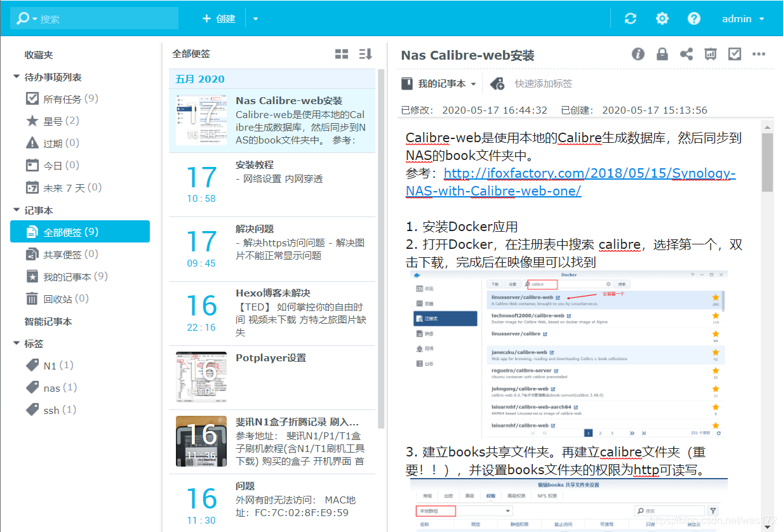Collapse the 待办事项列表 section

[x=17, y=77]
